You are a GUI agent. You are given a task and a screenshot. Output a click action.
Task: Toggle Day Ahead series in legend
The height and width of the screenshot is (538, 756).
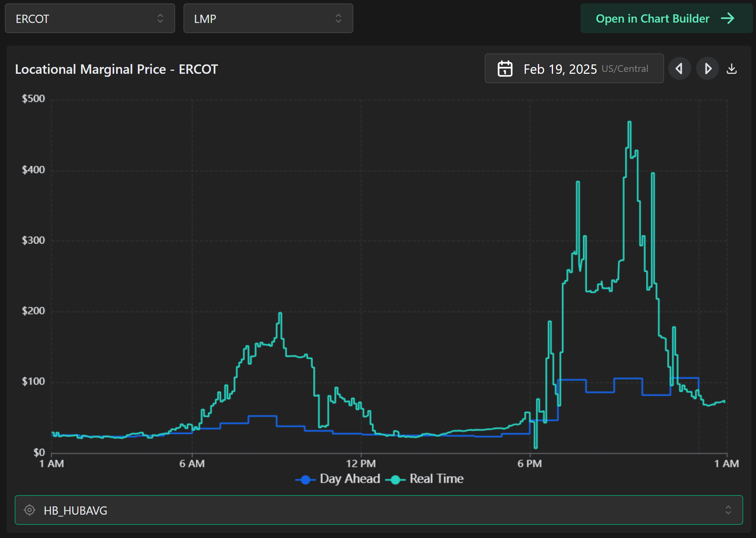pyautogui.click(x=350, y=479)
